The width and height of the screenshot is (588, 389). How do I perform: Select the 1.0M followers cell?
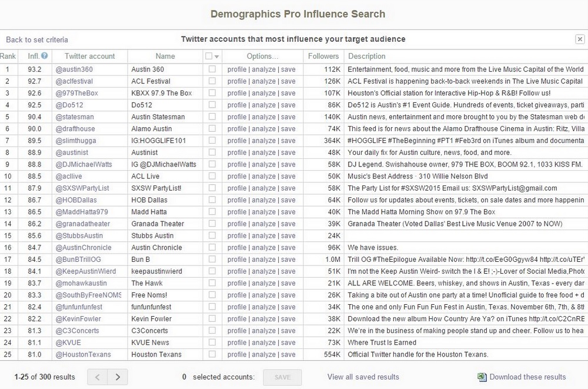click(x=333, y=260)
